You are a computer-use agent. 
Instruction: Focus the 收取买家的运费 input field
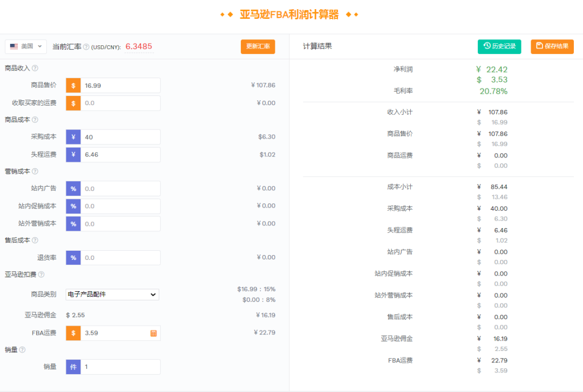120,103
